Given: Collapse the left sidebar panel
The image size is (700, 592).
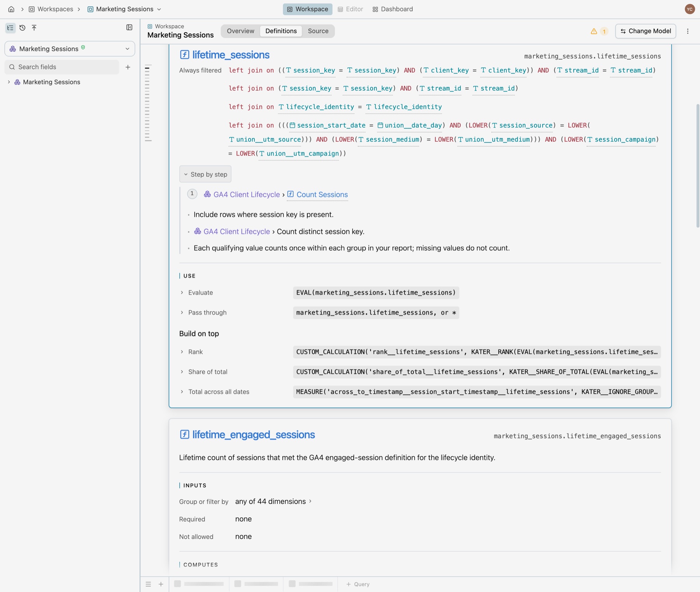Looking at the screenshot, I should click(x=129, y=27).
